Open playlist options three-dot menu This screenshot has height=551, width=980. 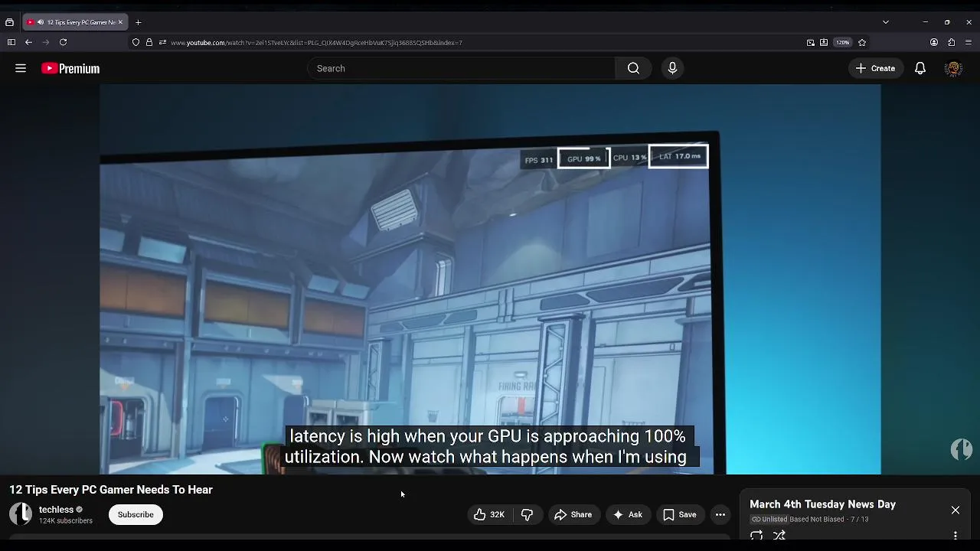point(955,536)
